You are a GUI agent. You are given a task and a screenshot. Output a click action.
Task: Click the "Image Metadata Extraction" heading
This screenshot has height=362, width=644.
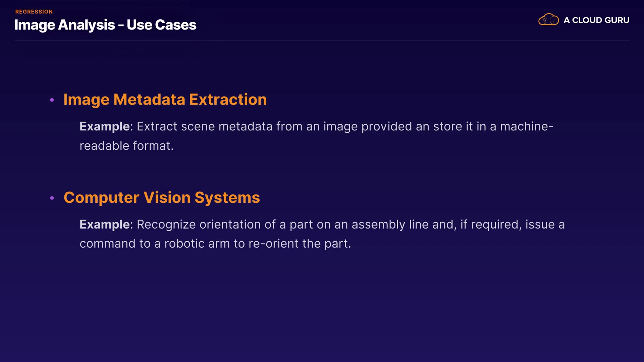[x=165, y=100]
